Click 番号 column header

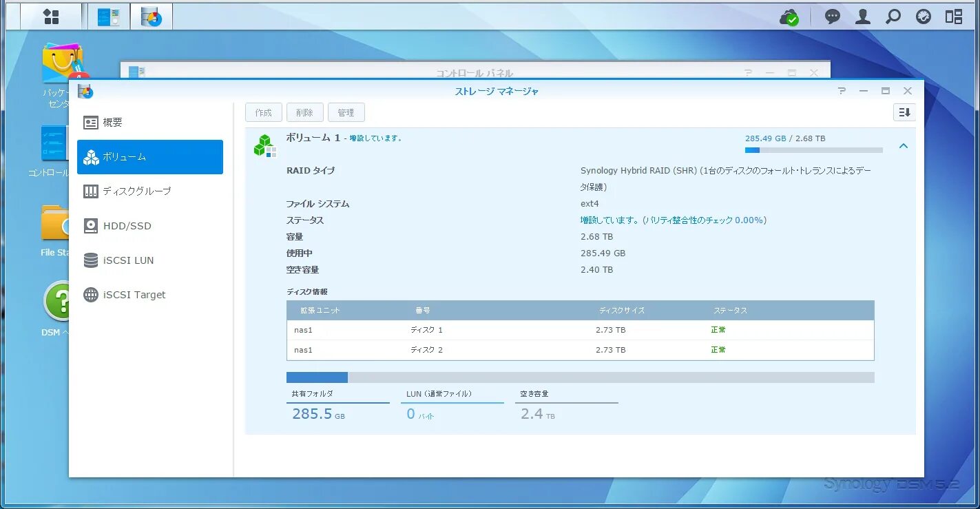pyautogui.click(x=423, y=311)
